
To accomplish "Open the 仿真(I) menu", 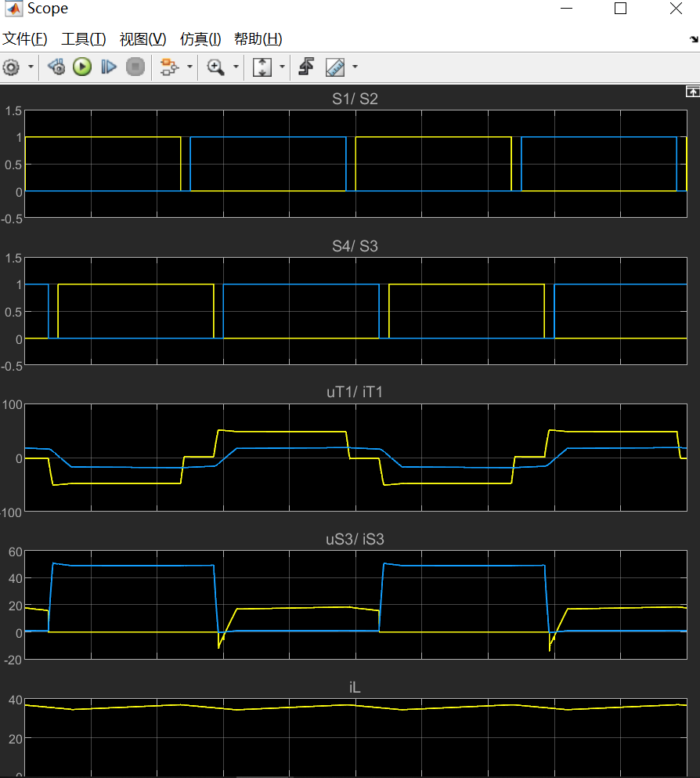I will click(x=200, y=38).
